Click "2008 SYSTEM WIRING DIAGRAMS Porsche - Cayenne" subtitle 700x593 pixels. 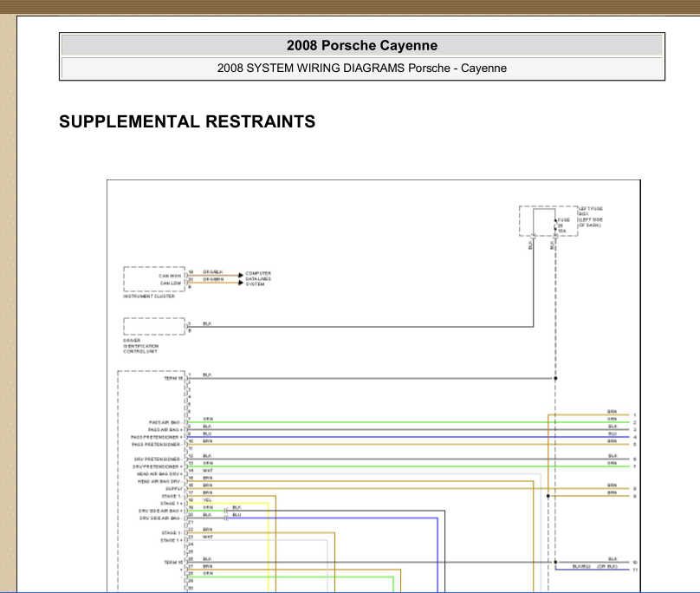coord(362,68)
